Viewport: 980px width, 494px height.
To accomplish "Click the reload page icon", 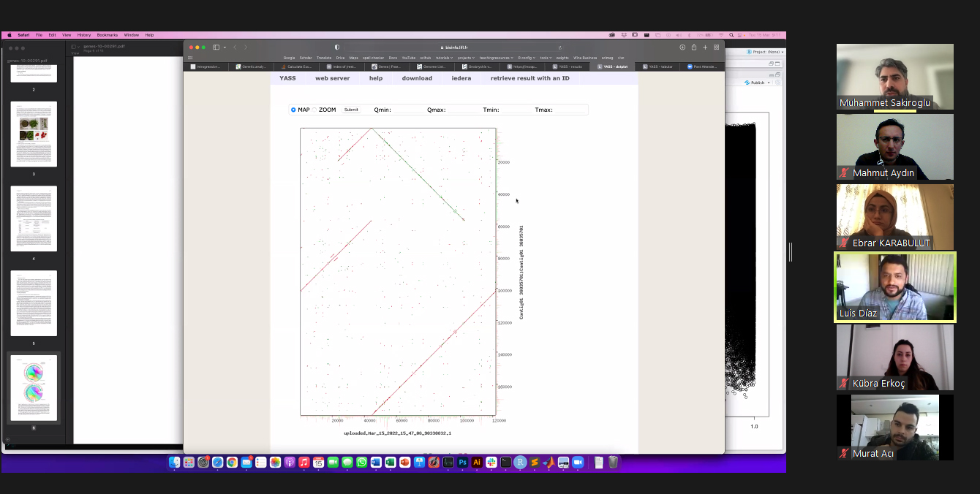I will click(x=560, y=47).
